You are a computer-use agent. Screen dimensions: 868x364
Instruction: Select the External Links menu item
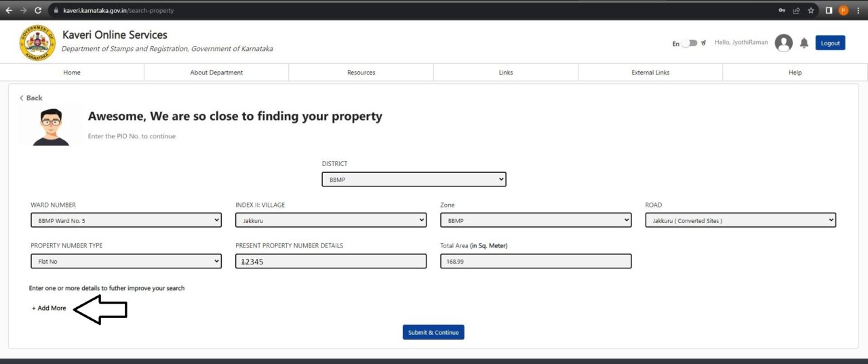pyautogui.click(x=650, y=73)
